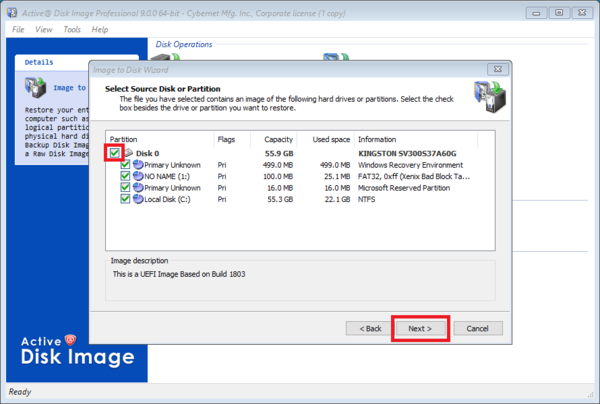Open the Help menu
This screenshot has width=600, height=404.
click(100, 29)
